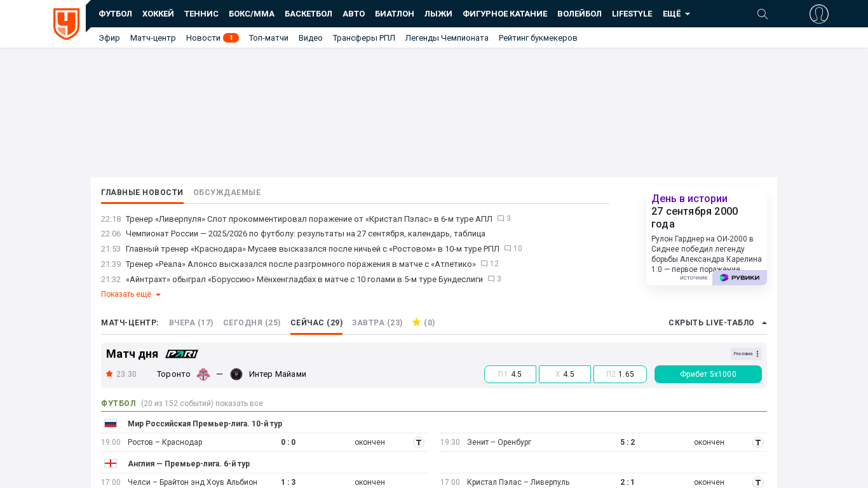Collapse board via Скрыть live-табло
The image size is (868, 488).
(x=717, y=323)
